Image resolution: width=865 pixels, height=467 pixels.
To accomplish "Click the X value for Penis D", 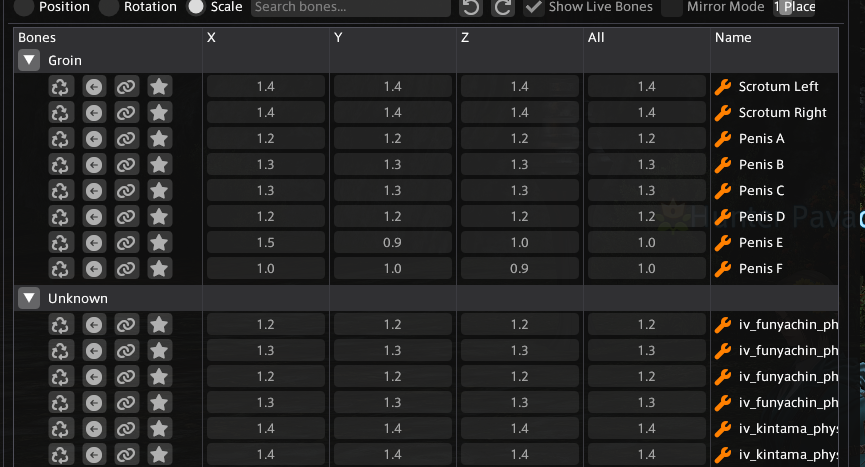I will click(x=266, y=217).
